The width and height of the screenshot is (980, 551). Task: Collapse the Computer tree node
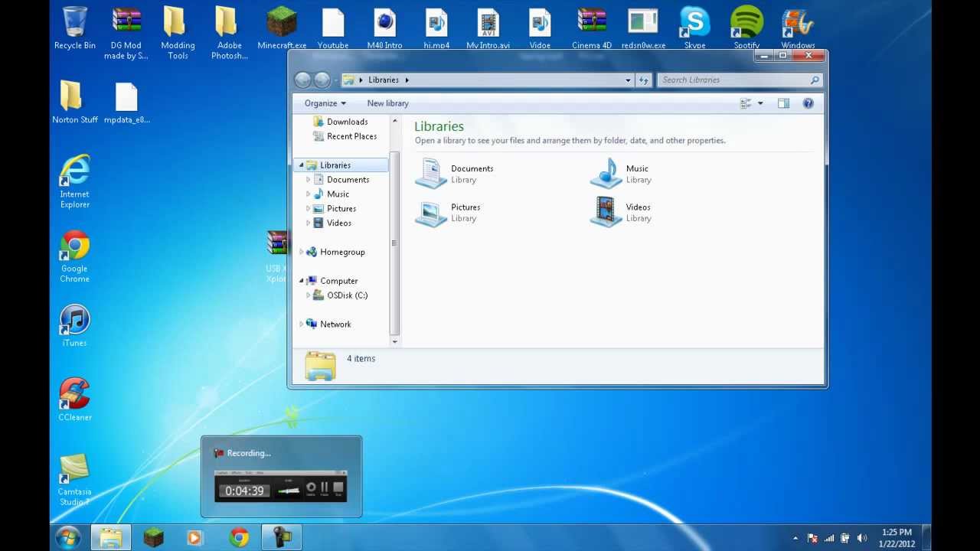coord(301,281)
